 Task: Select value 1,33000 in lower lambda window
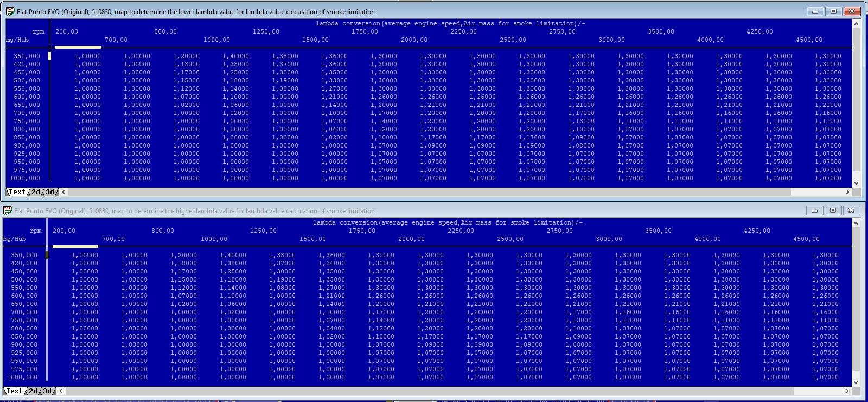[335, 80]
